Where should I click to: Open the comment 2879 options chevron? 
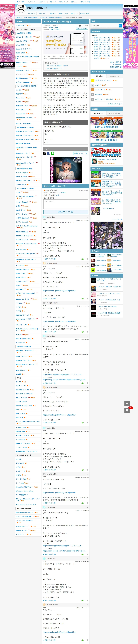pos(87,217)
